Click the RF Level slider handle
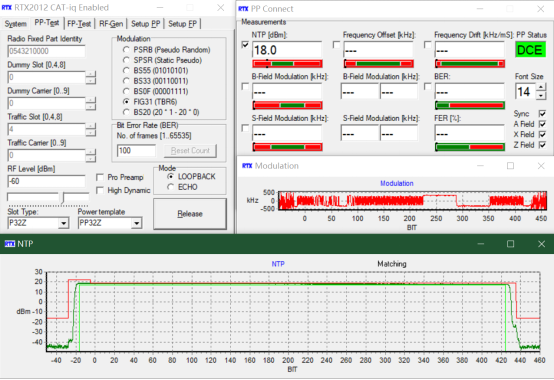The height and width of the screenshot is (380, 554). [63, 198]
